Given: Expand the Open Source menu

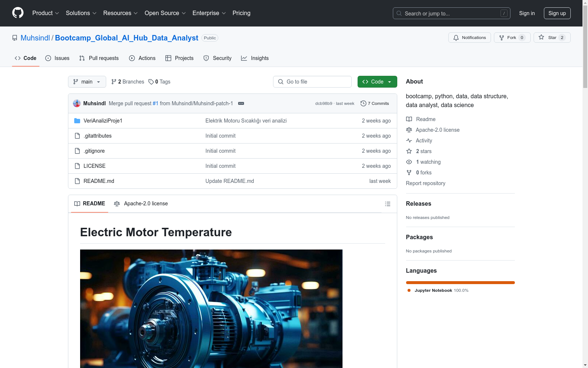Looking at the screenshot, I should pos(165,13).
